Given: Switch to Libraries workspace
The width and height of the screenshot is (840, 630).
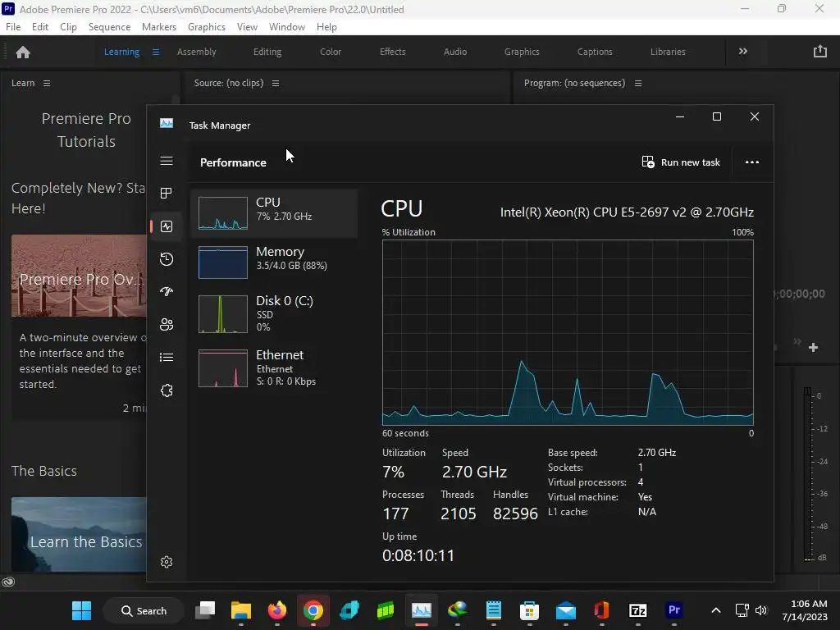Looking at the screenshot, I should [x=668, y=52].
